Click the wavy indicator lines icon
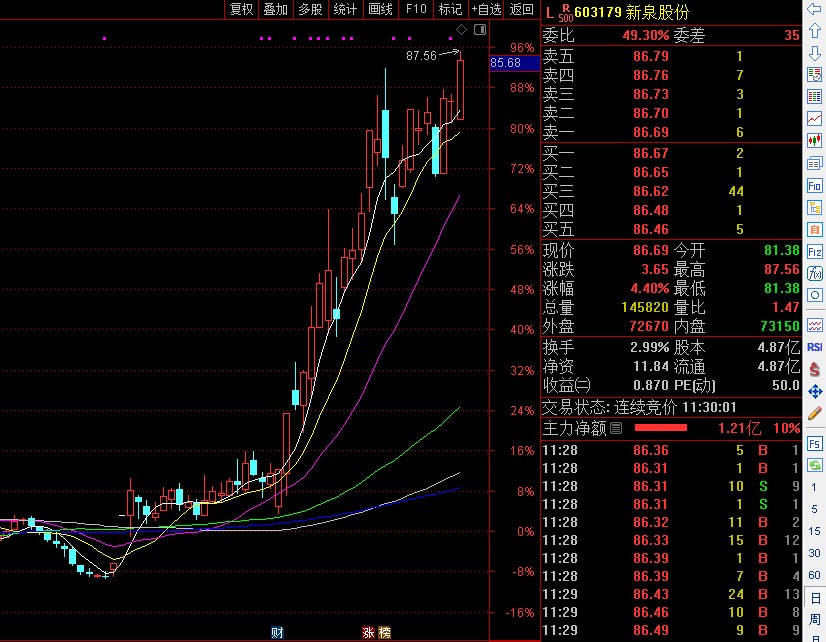This screenshot has width=826, height=642. 814,327
